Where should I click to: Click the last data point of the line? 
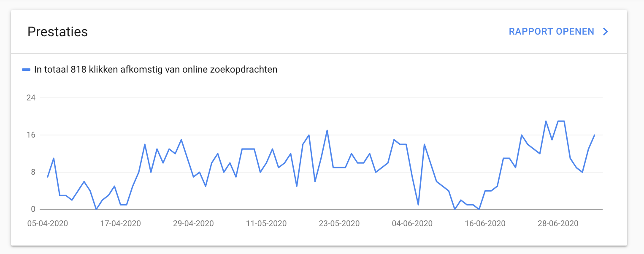click(x=594, y=135)
